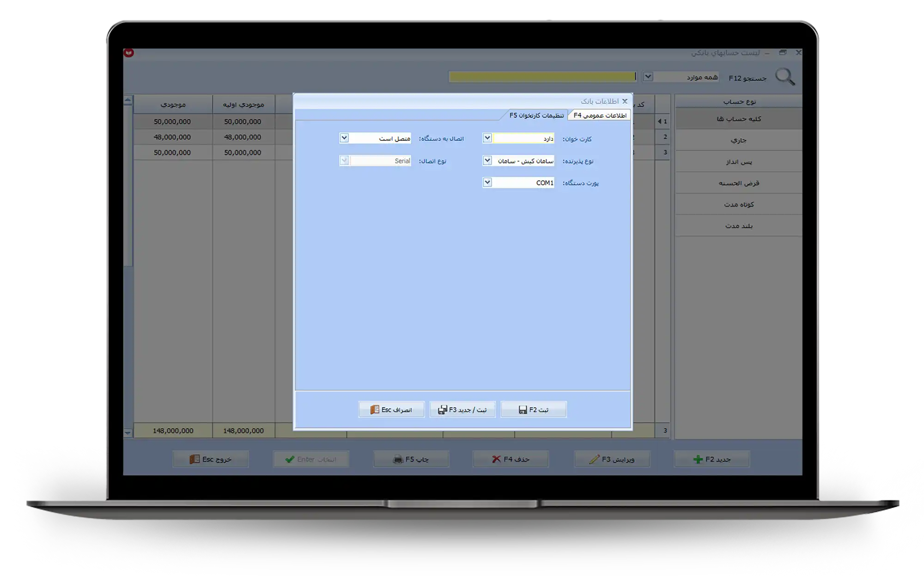Screen dimensions: 924x576
Task: Open the کارت خوان dropdown
Action: click(487, 138)
